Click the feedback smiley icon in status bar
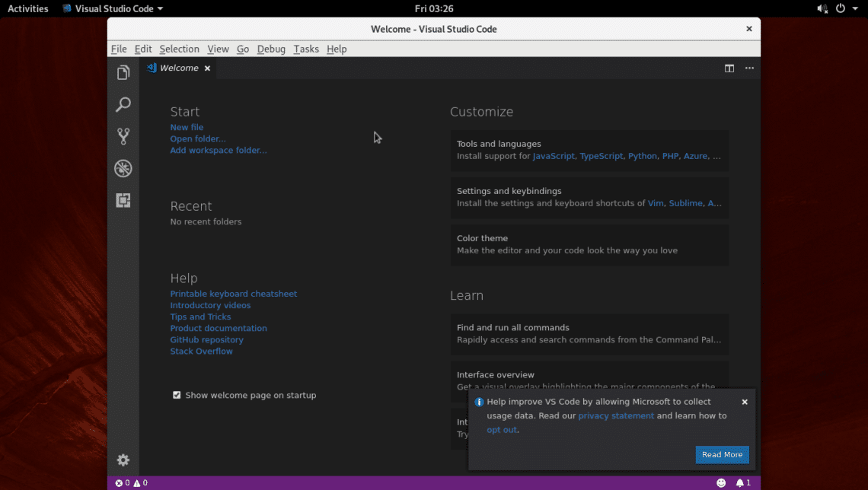Image resolution: width=868 pixels, height=490 pixels. tap(721, 483)
